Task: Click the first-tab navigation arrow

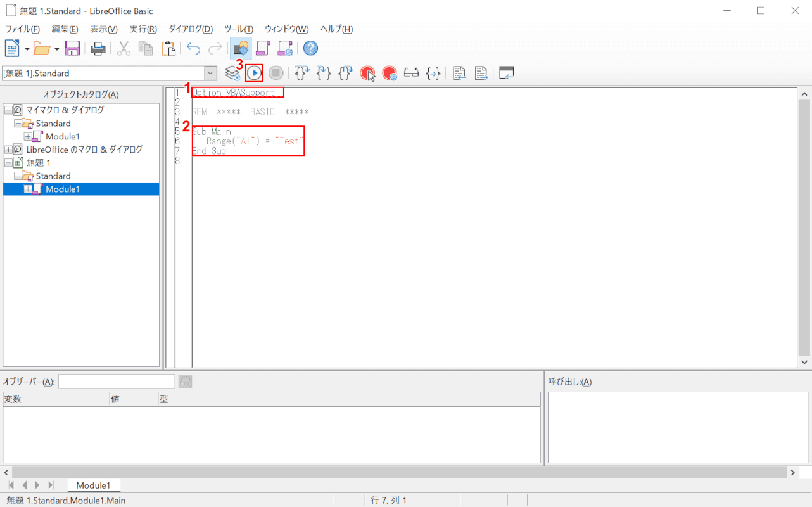Action: (11, 485)
